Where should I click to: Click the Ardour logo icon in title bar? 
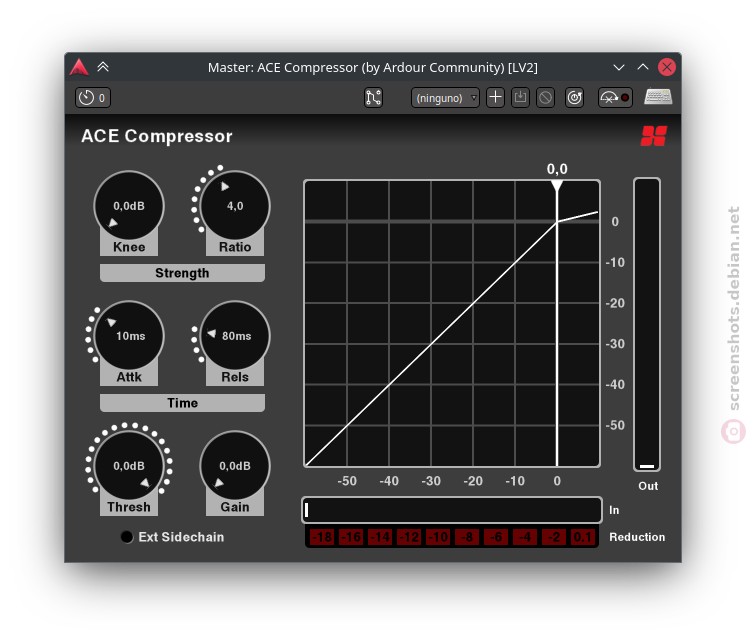click(79, 67)
